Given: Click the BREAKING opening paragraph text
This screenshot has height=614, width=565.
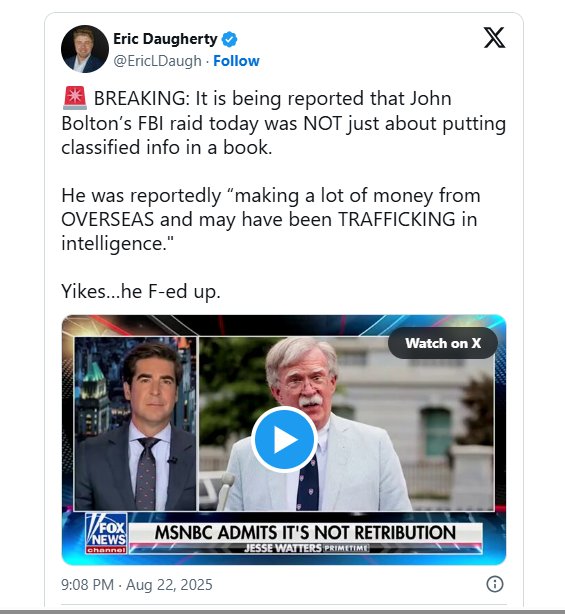Looking at the screenshot, I should click(284, 123).
